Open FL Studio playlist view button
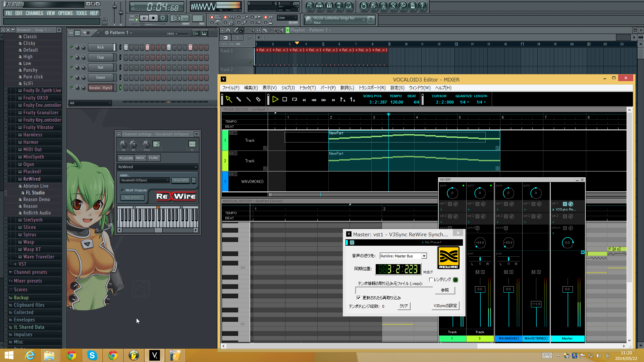The image size is (644, 362). 310,6
